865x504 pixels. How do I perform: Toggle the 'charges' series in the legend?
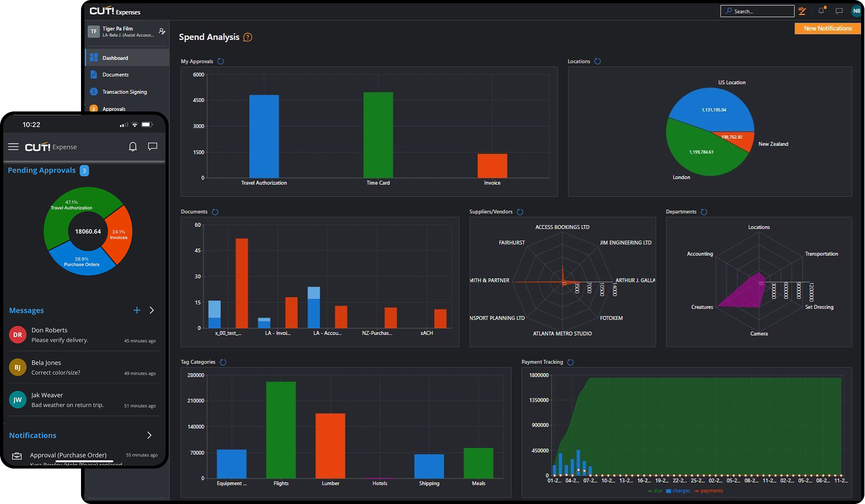(x=678, y=491)
